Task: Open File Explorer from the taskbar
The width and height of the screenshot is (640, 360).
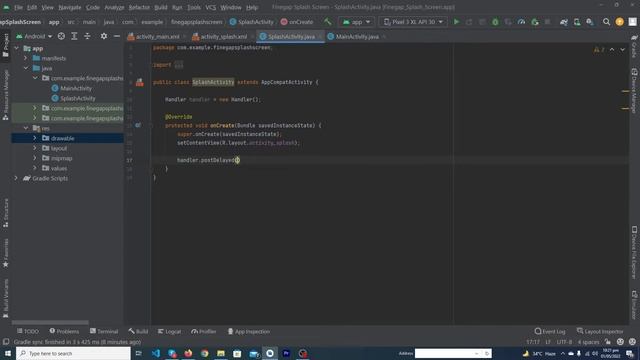Action: click(x=221, y=353)
